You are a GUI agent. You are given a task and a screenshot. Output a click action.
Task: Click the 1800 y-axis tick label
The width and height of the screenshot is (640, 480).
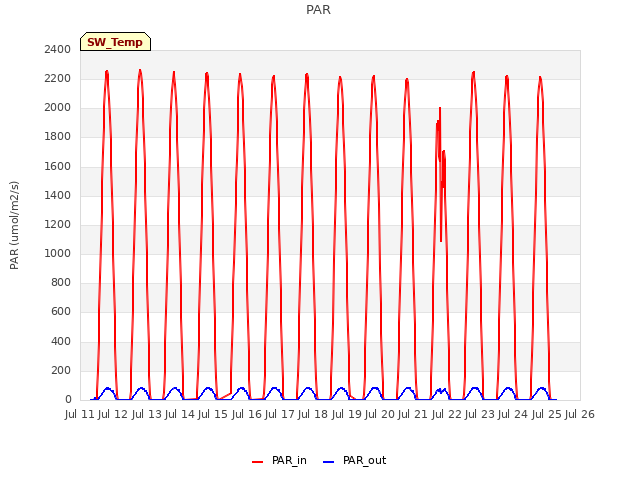point(58,137)
